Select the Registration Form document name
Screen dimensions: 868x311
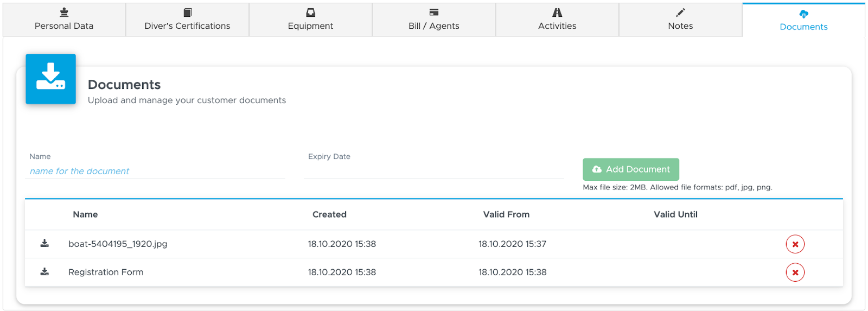[x=106, y=272]
